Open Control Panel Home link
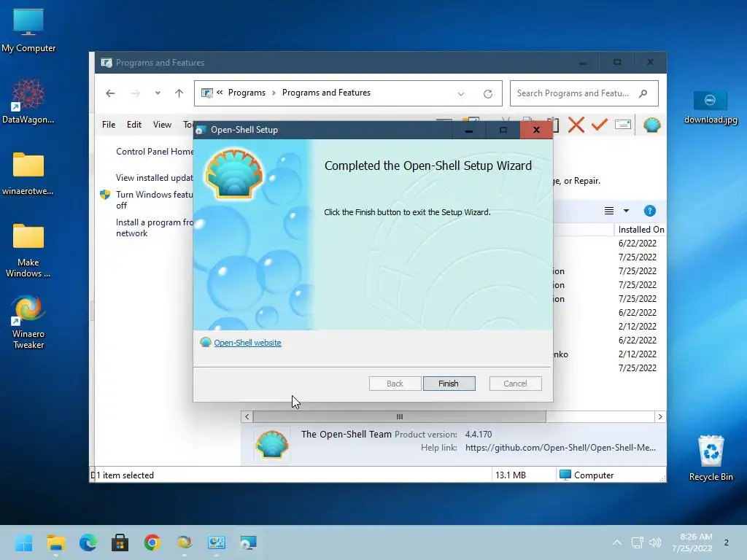Image resolution: width=747 pixels, height=560 pixels. coord(155,152)
